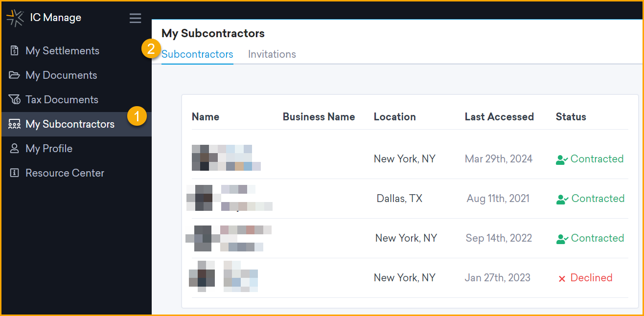644x316 pixels.
Task: Open My Documents in the sidebar
Action: coord(76,75)
